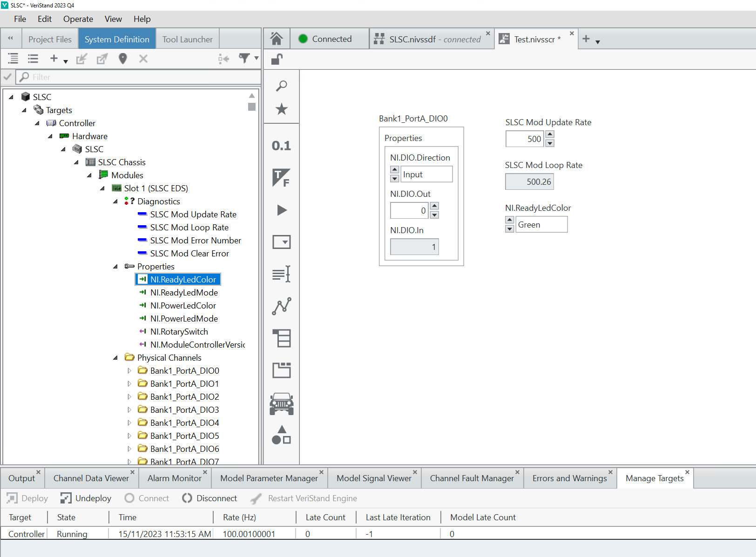Click Disconnect in Manage Targets
The width and height of the screenshot is (756, 557).
209,498
